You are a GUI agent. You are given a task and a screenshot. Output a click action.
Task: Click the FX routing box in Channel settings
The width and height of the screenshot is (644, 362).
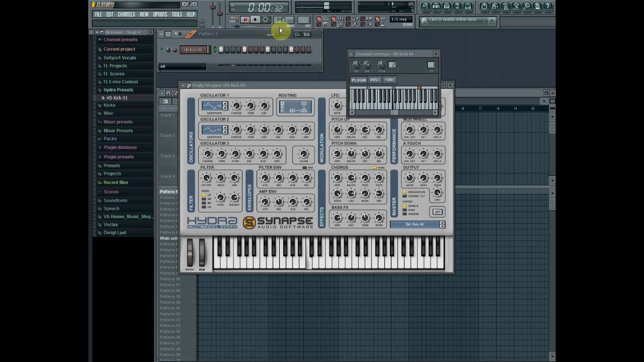tap(431, 64)
